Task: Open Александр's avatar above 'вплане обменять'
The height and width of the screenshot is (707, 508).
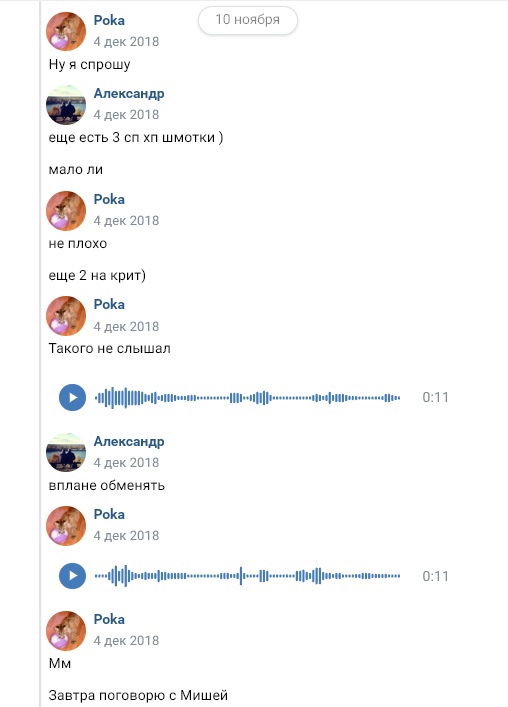Action: click(66, 452)
